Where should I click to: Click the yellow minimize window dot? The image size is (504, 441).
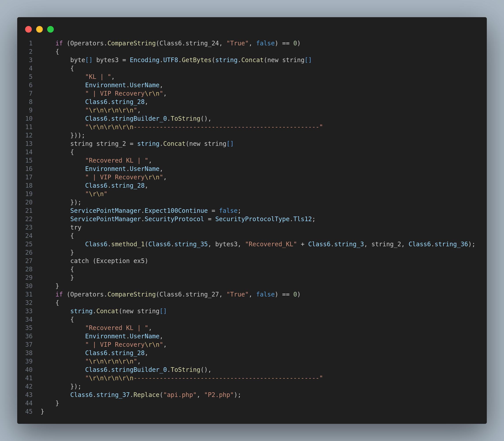(x=39, y=29)
